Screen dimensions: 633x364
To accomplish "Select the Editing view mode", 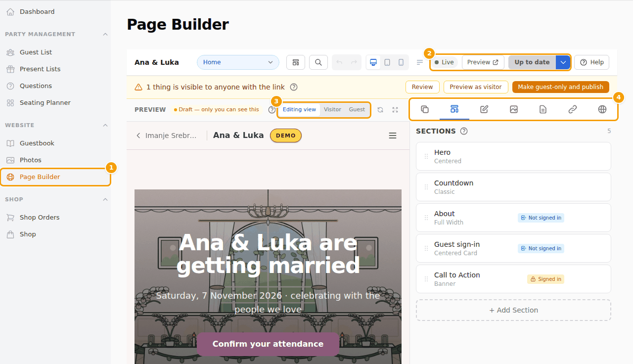I will pos(299,110).
